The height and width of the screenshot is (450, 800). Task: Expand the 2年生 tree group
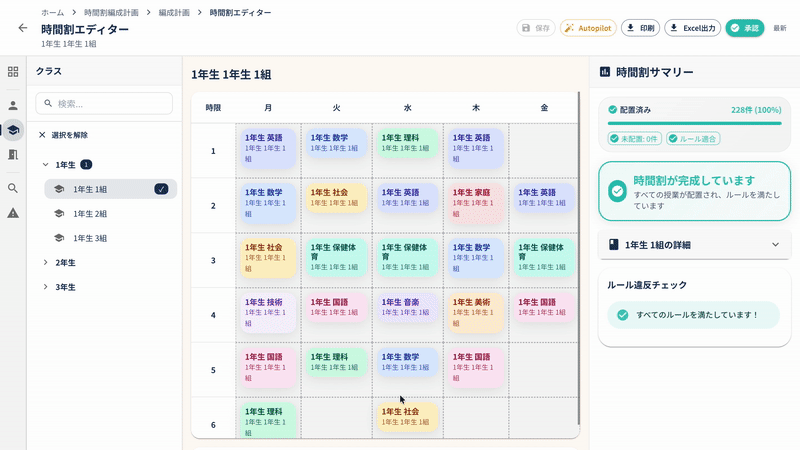[x=46, y=263]
